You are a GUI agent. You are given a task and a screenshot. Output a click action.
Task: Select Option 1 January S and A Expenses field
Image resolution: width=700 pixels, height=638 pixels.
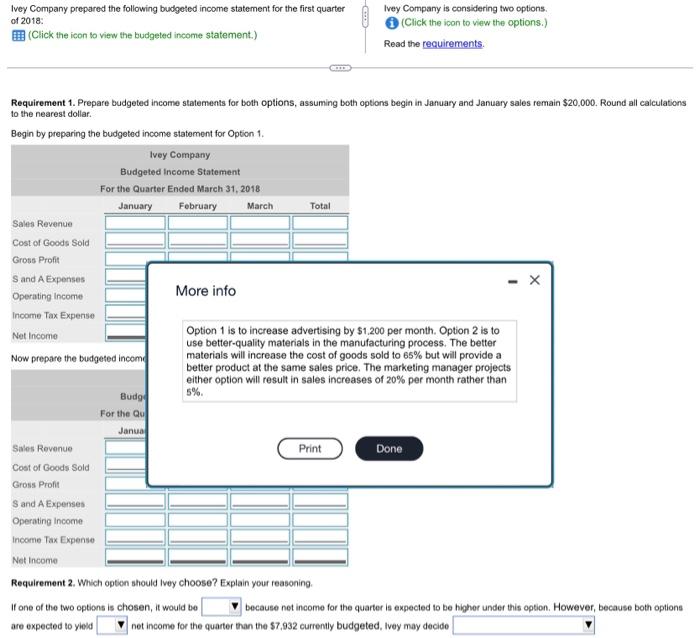126,277
